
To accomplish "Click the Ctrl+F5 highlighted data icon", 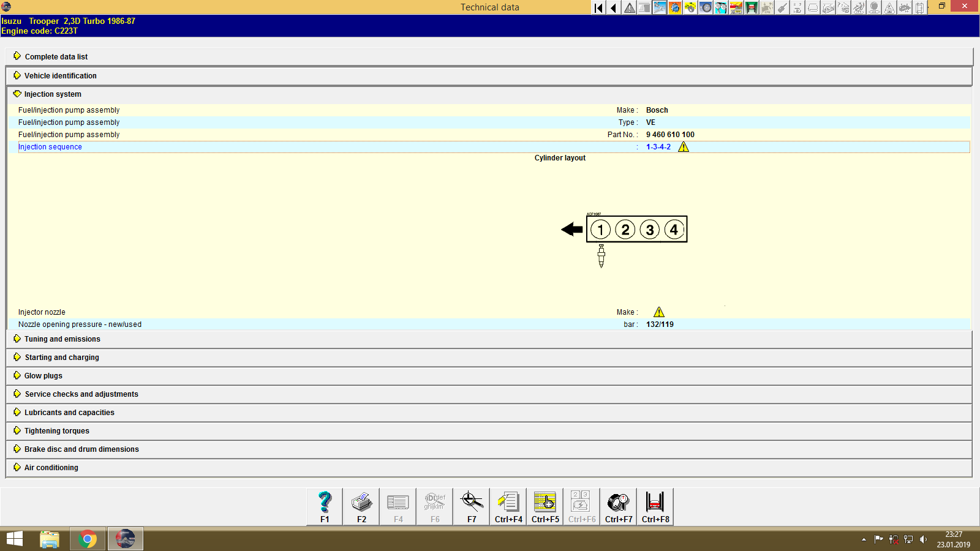I will (545, 505).
